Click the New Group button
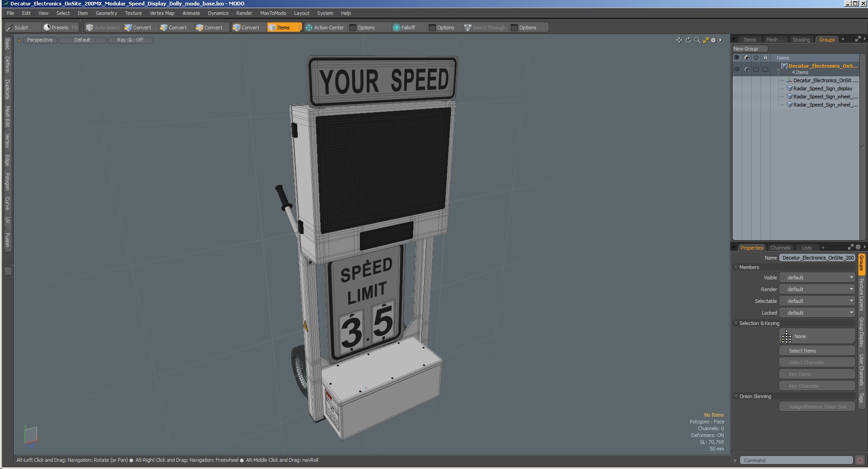 [x=749, y=49]
